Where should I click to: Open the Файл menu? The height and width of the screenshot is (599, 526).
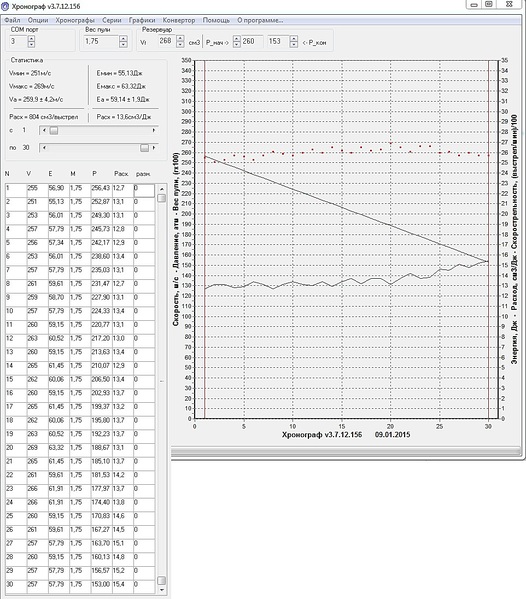12,20
